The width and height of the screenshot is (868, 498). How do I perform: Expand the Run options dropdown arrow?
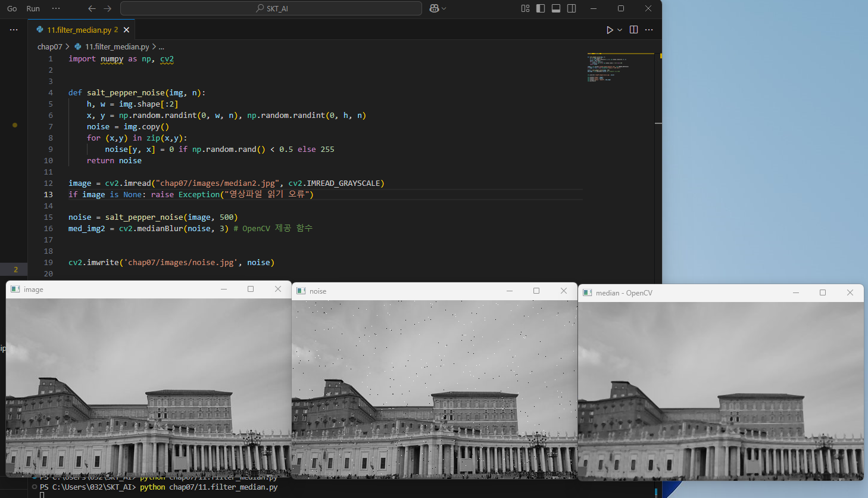coord(620,30)
